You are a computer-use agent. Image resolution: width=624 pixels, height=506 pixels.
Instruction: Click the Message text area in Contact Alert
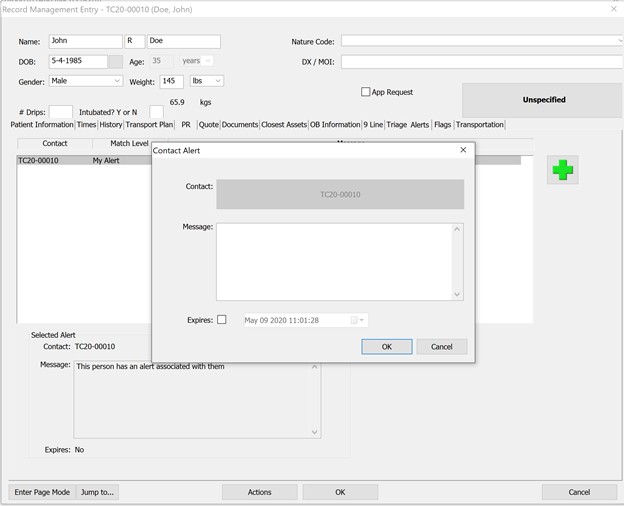click(x=334, y=262)
